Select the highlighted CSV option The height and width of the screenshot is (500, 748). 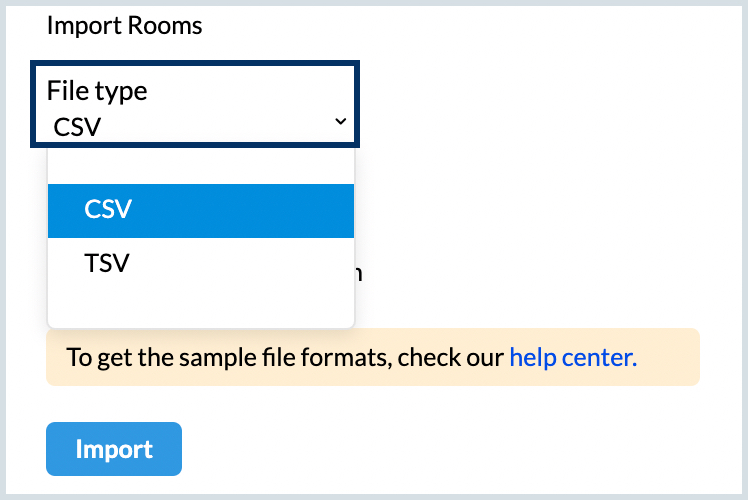[200, 210]
